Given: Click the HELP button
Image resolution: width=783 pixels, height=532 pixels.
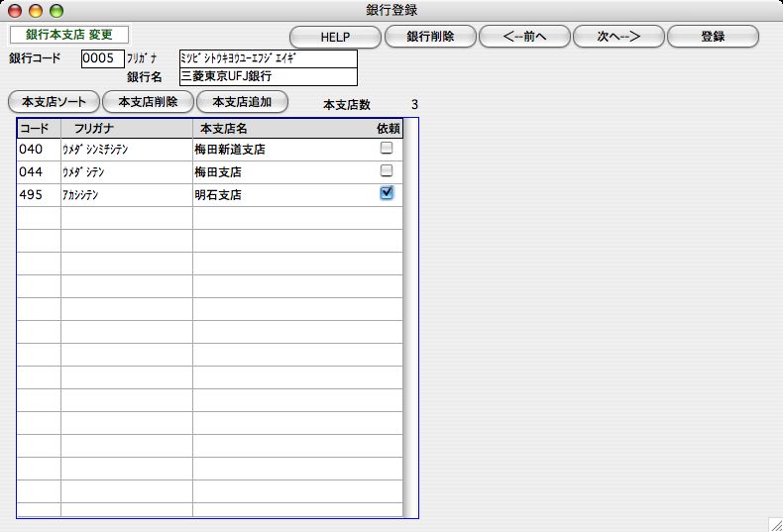Looking at the screenshot, I should 335,37.
